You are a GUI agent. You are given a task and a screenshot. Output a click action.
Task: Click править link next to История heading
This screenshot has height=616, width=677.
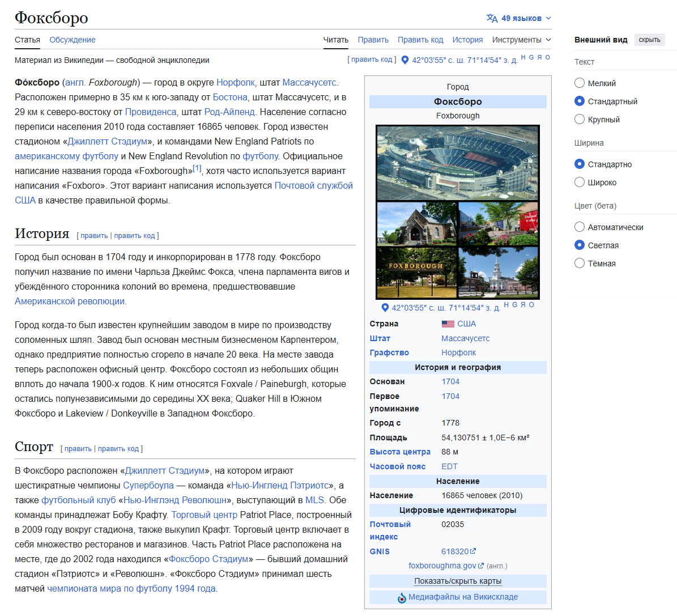click(x=94, y=235)
